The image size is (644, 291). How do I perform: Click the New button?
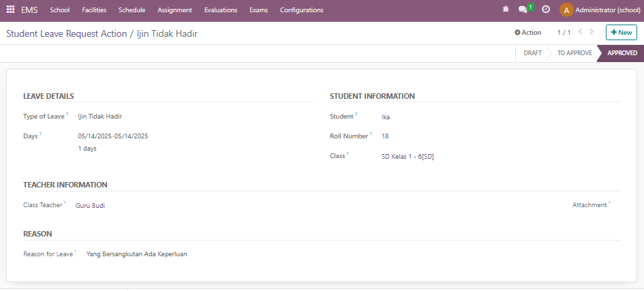[621, 33]
